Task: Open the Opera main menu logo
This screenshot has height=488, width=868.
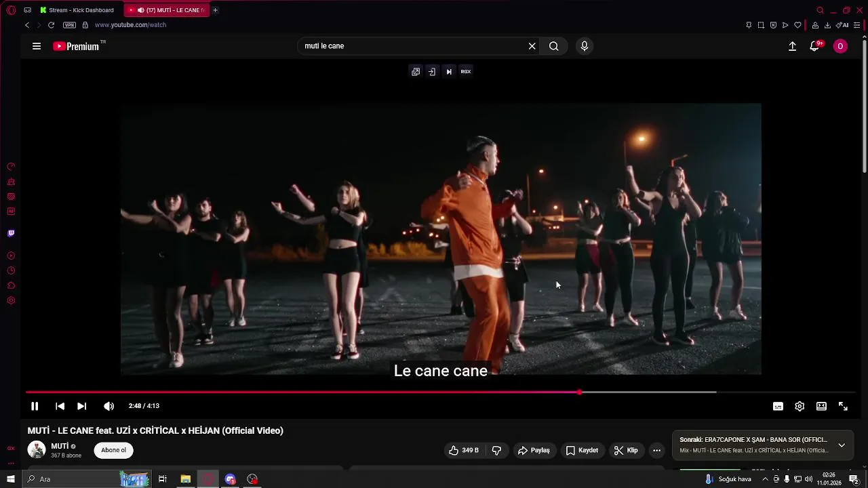Action: [11, 10]
